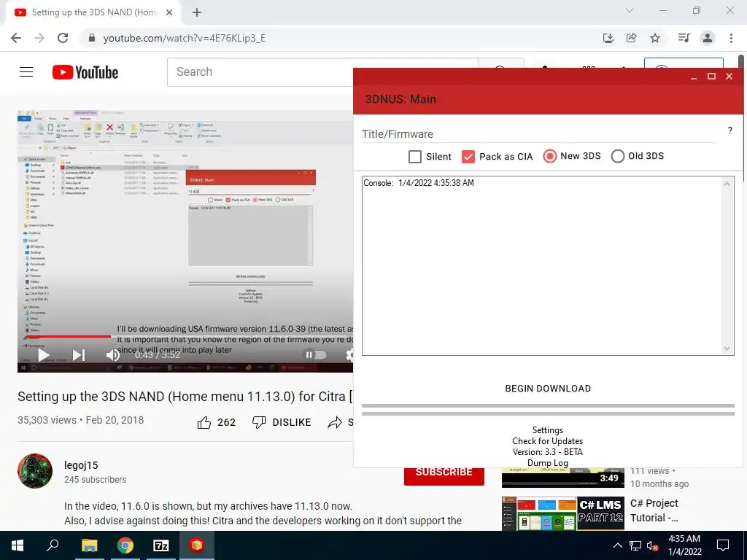Close the 'Setting up the 3DS NAND' tab
Image resolution: width=747 pixels, height=560 pixels.
click(169, 12)
